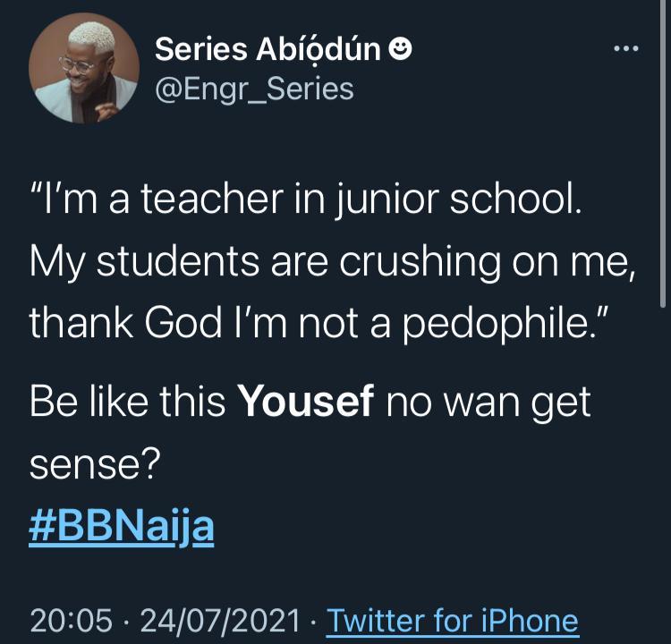This screenshot has height=644, width=671.
Task: Click the @Engr_Series handle
Action: [x=254, y=89]
